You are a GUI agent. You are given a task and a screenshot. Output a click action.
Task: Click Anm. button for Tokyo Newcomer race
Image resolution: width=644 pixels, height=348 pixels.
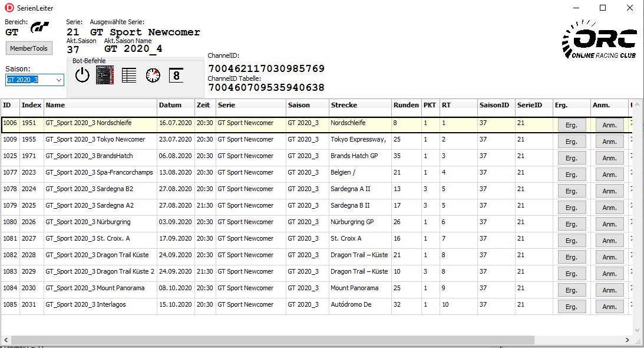[609, 142]
